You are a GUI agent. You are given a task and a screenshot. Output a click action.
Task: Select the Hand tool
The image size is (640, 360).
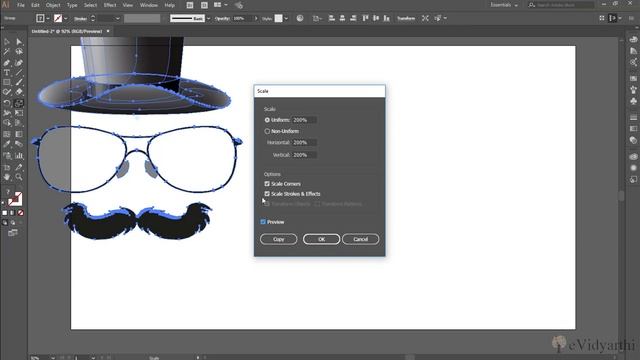[x=7, y=177]
